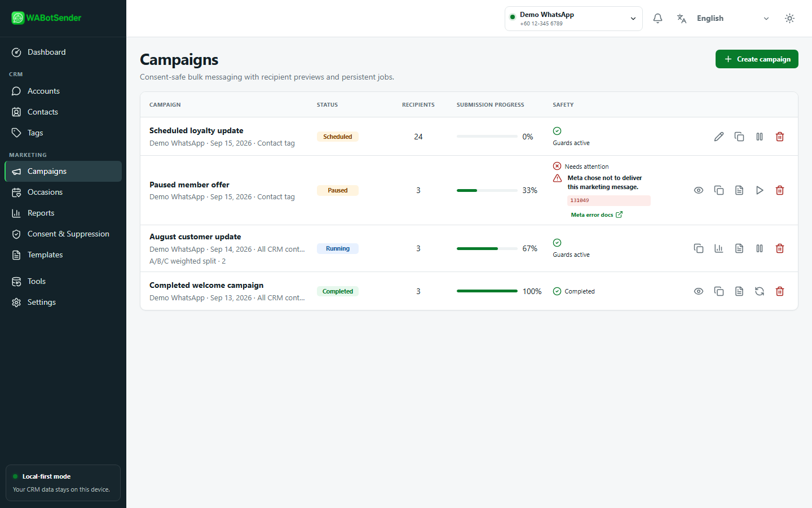Toggle light and dark theme
Screen dimensions: 812x508
pos(789,19)
